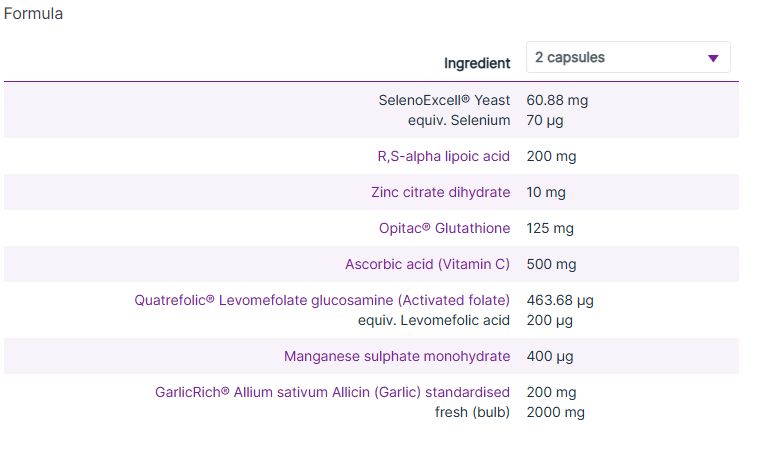Follow the Zinc citrate dihydrate link

click(x=440, y=192)
